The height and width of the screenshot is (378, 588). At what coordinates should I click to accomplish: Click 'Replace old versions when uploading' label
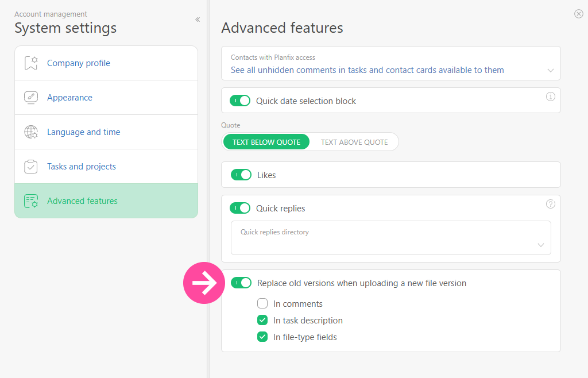pos(362,283)
